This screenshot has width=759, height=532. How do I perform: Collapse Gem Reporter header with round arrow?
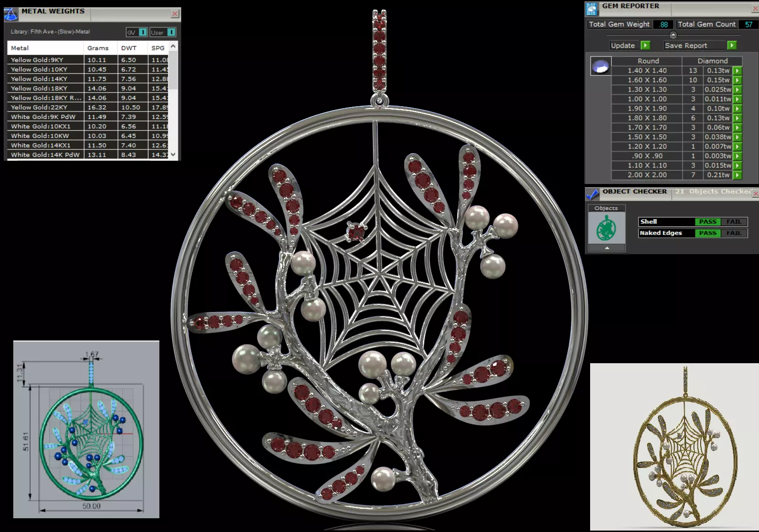673,35
